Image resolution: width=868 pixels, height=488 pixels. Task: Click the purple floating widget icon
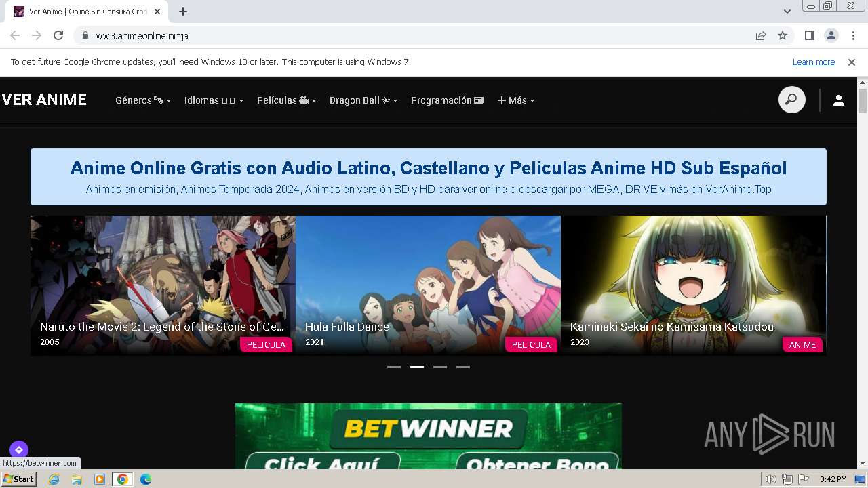pyautogui.click(x=19, y=449)
